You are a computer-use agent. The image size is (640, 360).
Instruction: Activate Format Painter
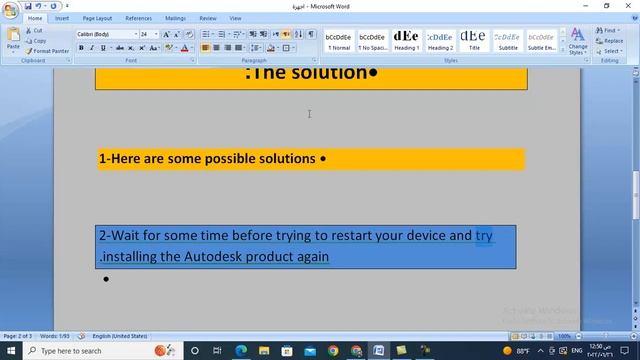point(47,51)
